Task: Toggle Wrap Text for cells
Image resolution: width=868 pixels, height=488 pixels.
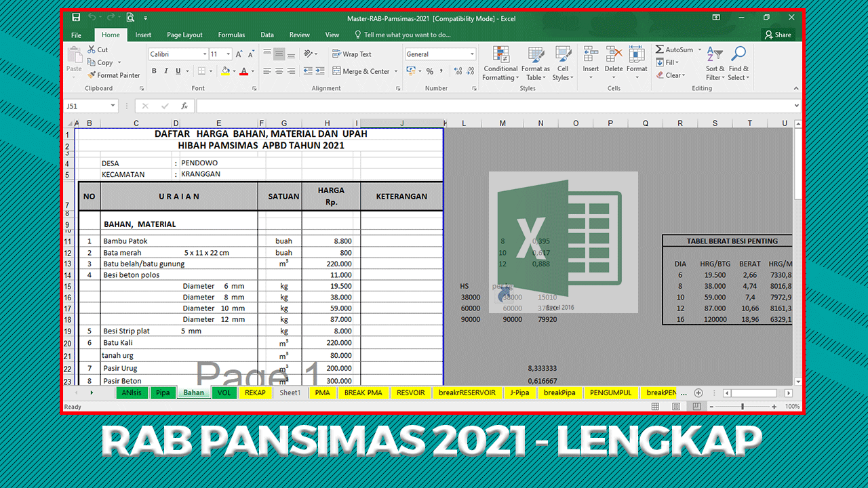Action: pos(351,54)
